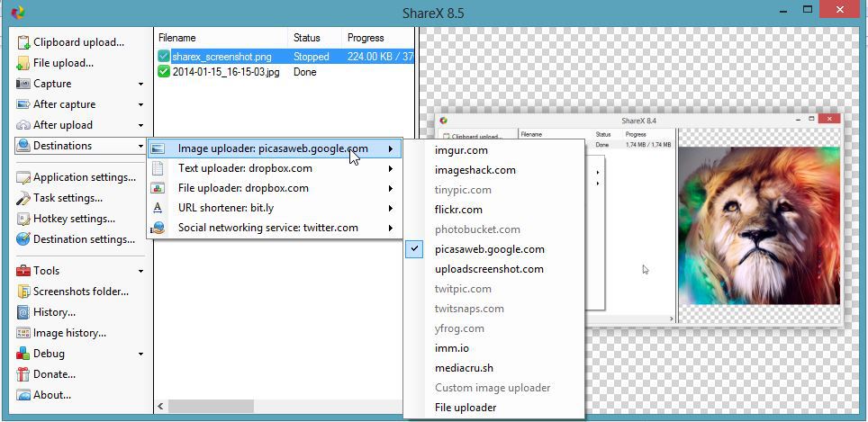This screenshot has width=868, height=422.
Task: Open Hotkey settings...
Action: pyautogui.click(x=74, y=219)
